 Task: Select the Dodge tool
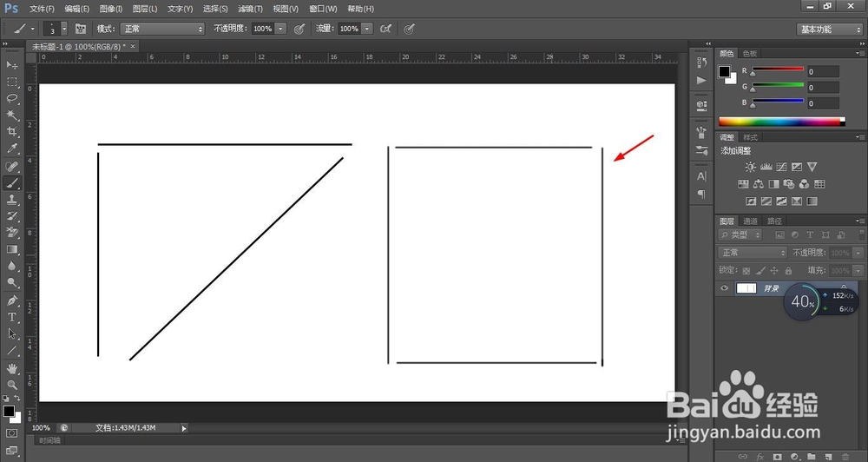click(x=11, y=282)
